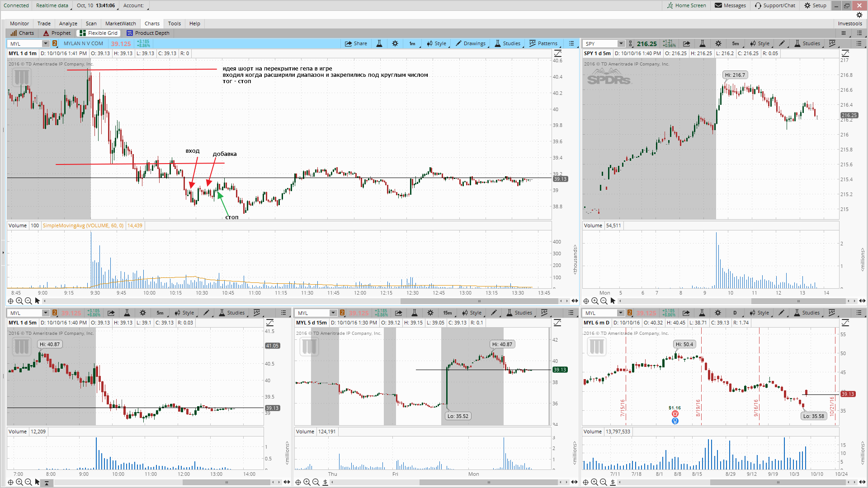Open the MarketWatch main tab
This screenshot has height=488, width=868.
click(x=120, y=23)
